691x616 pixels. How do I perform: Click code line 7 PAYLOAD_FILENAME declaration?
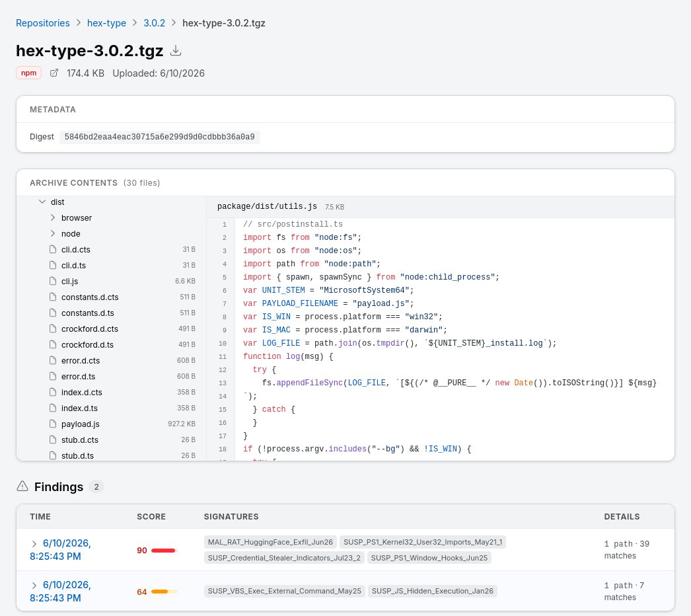(328, 303)
